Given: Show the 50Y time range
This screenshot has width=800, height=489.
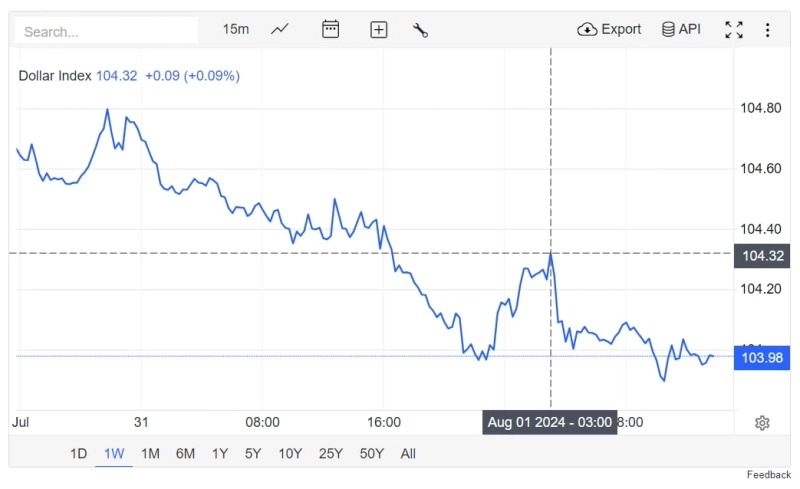Looking at the screenshot, I should coord(371,453).
